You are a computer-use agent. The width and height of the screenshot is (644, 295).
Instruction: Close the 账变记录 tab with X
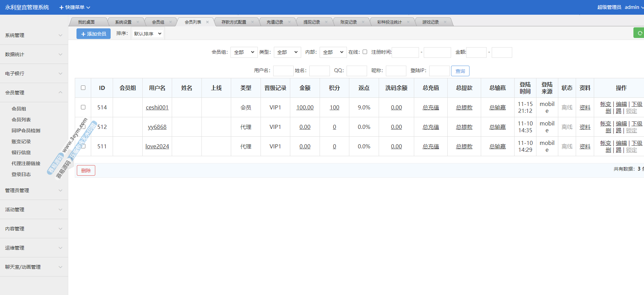click(x=363, y=22)
